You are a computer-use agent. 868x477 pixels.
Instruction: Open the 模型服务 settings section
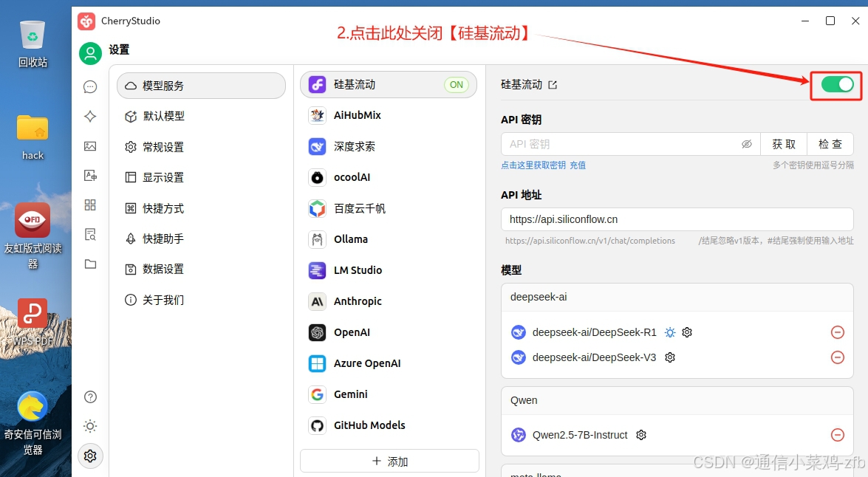click(202, 86)
